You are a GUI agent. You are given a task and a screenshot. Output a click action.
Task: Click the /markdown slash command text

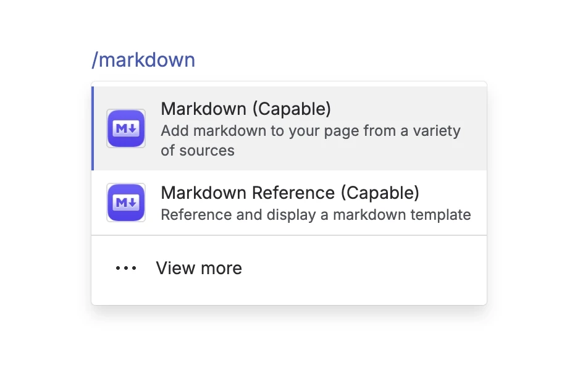pyautogui.click(x=143, y=59)
